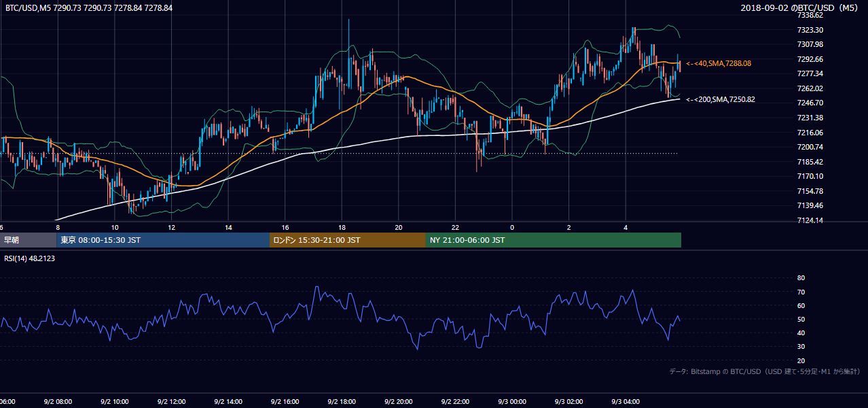Click RSI scale level 60
Screen dimensions: 868x408
pyautogui.click(x=801, y=305)
